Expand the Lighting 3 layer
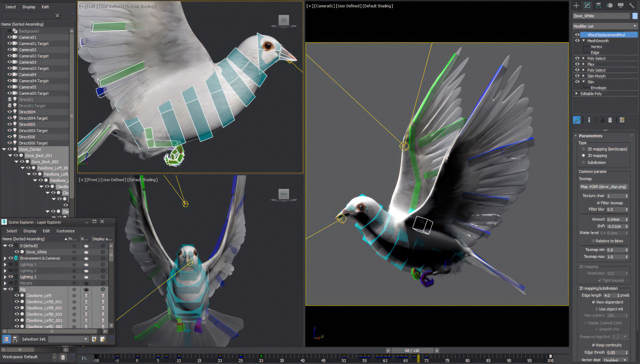 [x=5, y=277]
